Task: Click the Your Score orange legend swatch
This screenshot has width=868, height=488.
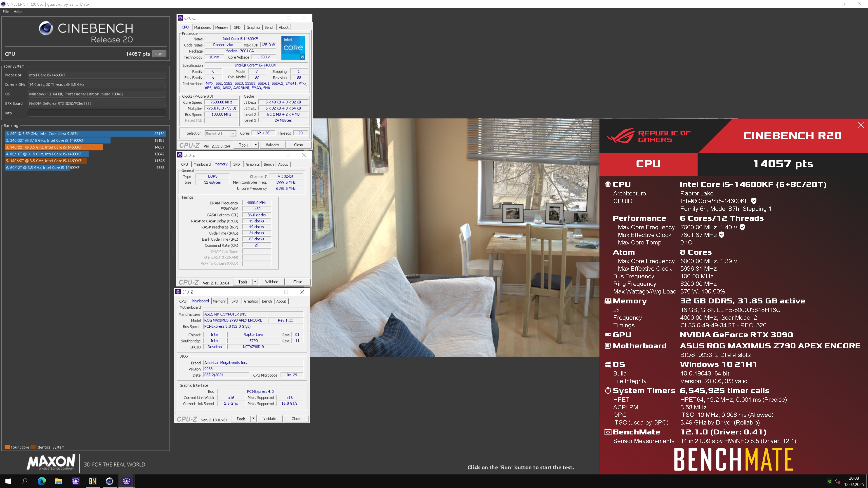Action: pos(7,447)
